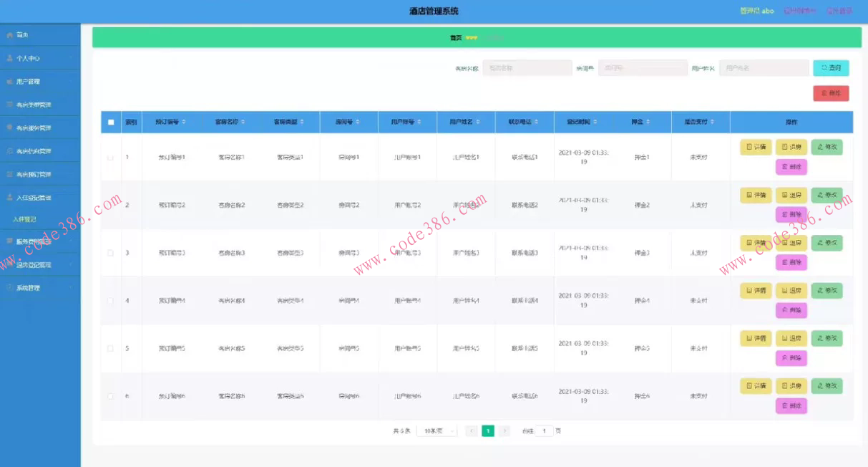Click the sort arrows on 用户姓名 column
This screenshot has height=467, width=868.
477,122
